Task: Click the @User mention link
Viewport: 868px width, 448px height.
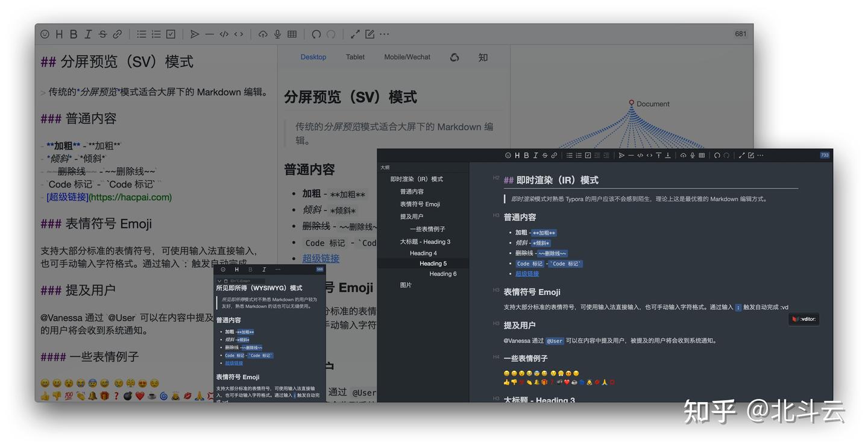Action: tap(554, 340)
